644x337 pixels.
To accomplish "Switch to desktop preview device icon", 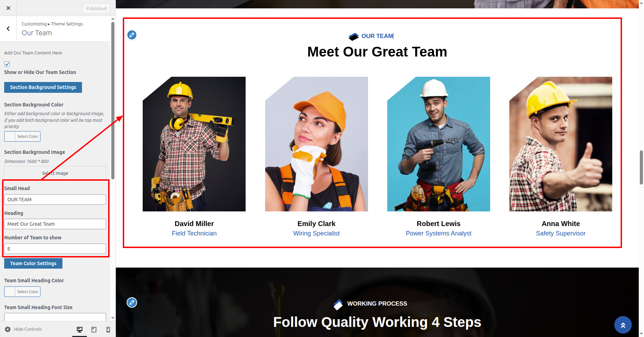I will 80,329.
